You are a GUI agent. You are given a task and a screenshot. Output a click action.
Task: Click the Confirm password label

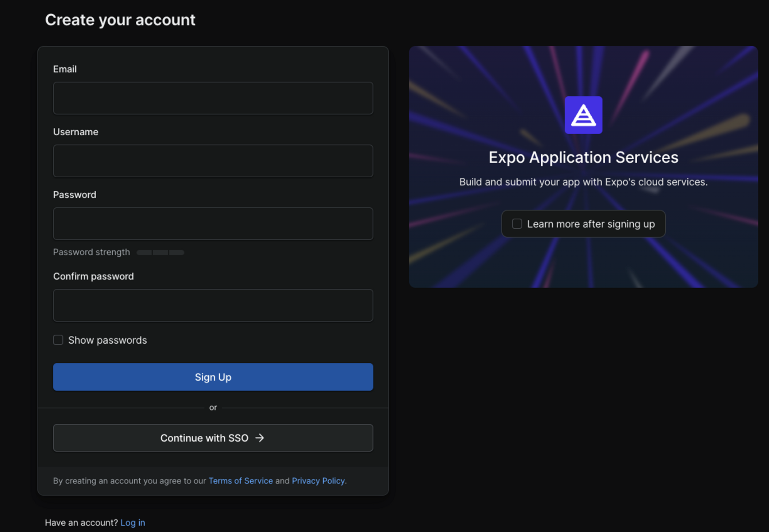pyautogui.click(x=93, y=276)
